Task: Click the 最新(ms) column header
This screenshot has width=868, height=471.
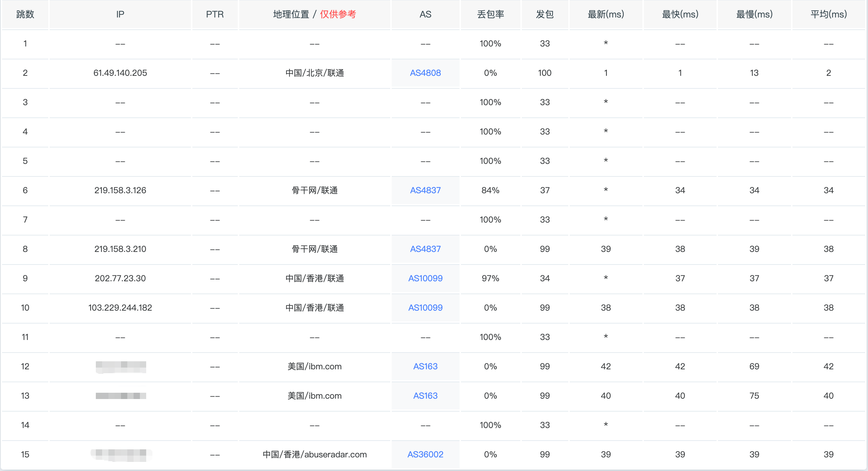Action: click(606, 14)
